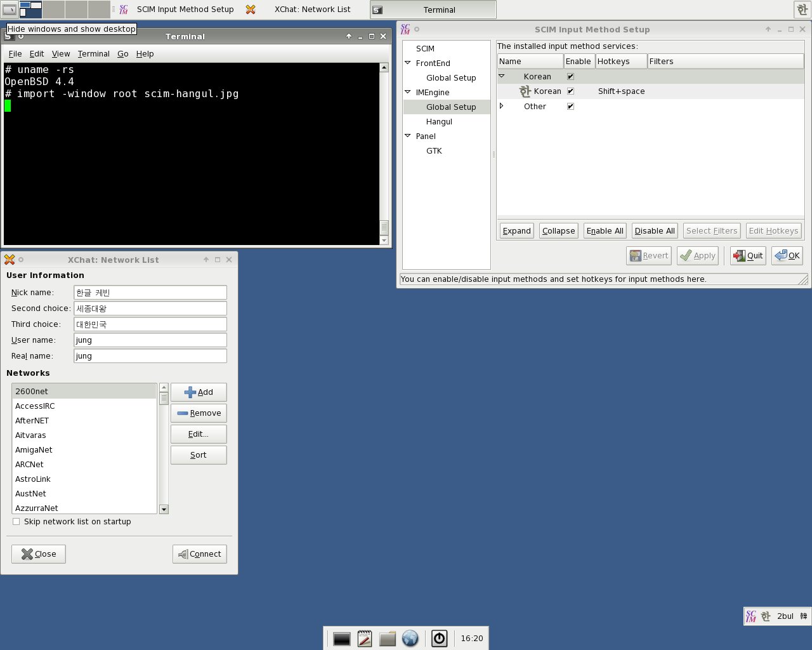
Task: Switch to the last workspace in the pager
Action: 98,10
